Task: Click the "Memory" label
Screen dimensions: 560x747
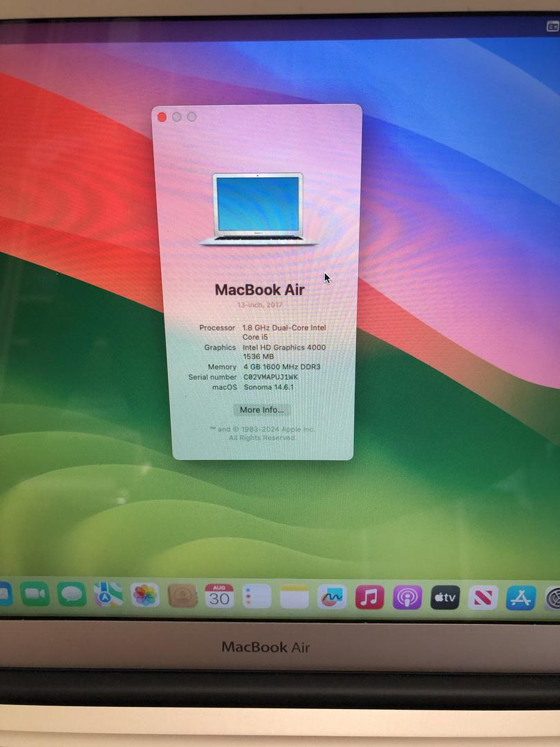Action: coord(222,367)
